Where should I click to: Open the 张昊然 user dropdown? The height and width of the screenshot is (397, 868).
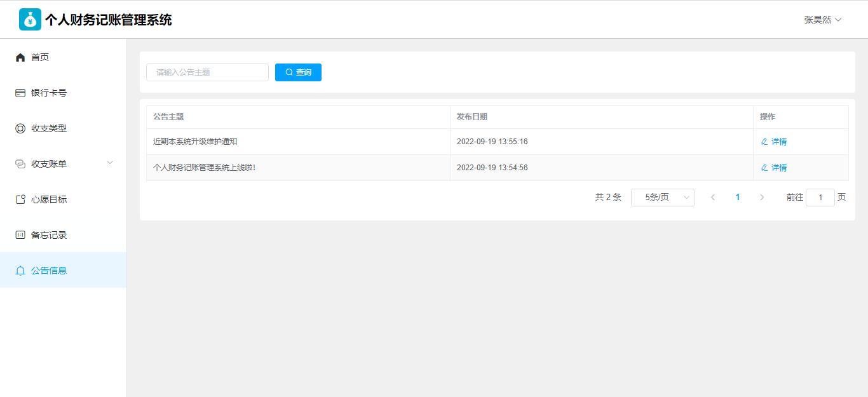pyautogui.click(x=823, y=20)
